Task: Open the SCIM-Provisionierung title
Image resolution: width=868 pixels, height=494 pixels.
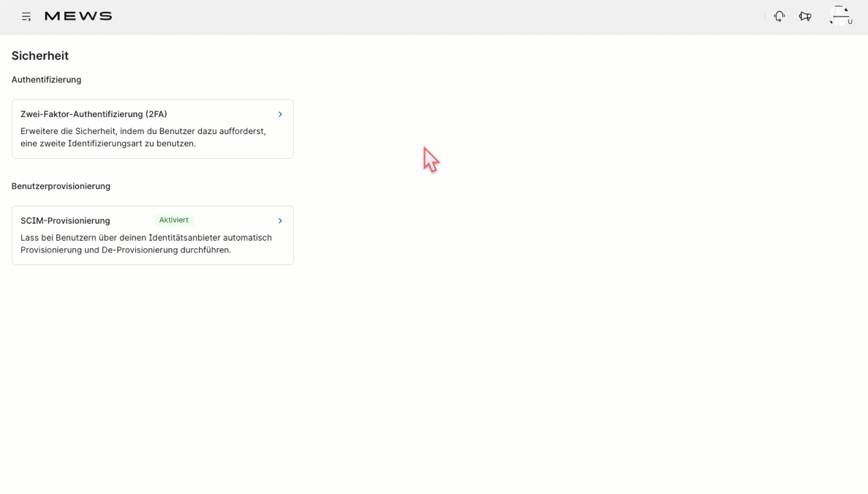Action: point(65,220)
